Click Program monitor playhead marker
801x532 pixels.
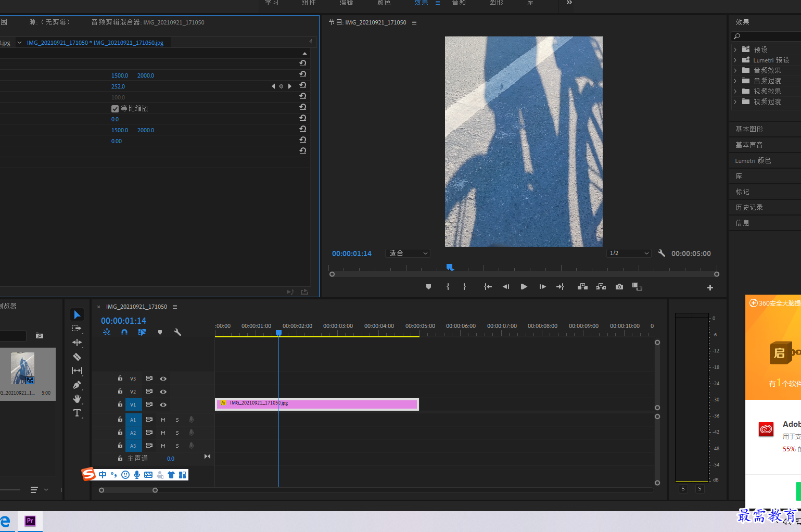(450, 267)
